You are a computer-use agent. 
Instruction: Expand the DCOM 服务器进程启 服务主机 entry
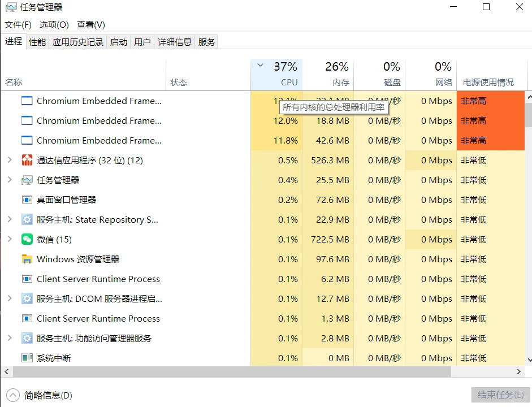click(10, 298)
